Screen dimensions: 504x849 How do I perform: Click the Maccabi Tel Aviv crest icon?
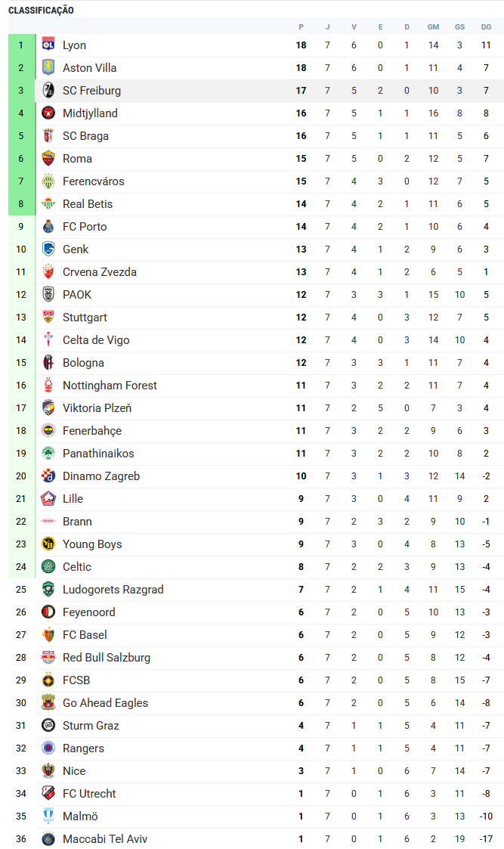click(x=48, y=839)
